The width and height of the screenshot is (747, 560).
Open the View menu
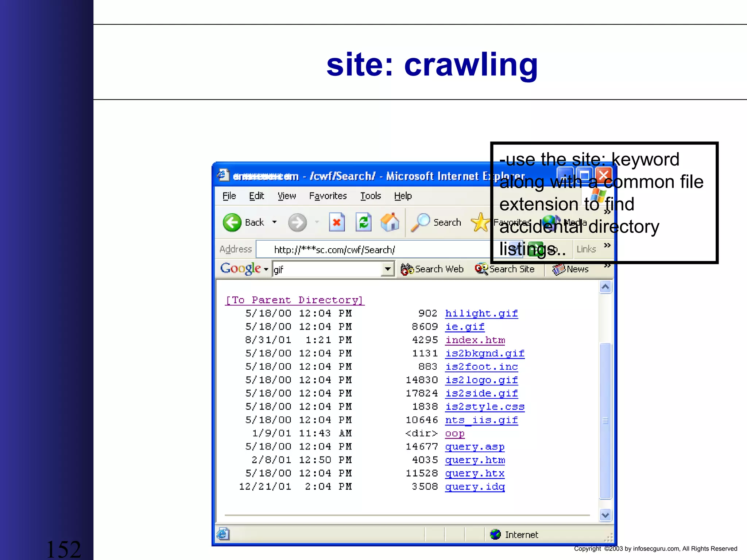pos(287,196)
